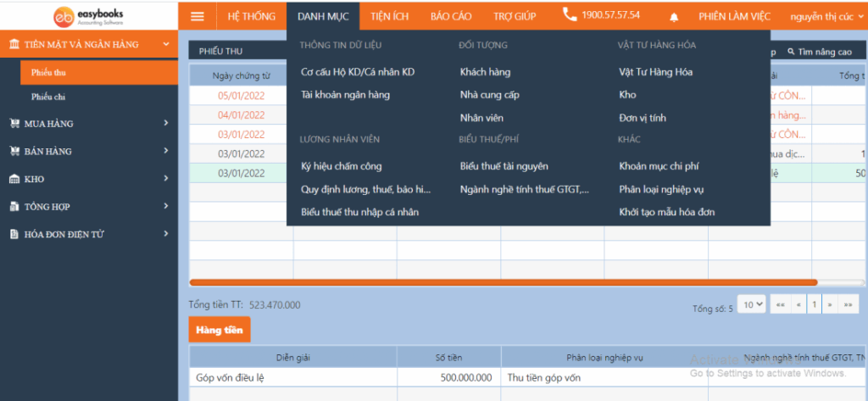This screenshot has height=401, width=868.
Task: Expand the Bán hàng sidebar section
Action: (x=165, y=151)
